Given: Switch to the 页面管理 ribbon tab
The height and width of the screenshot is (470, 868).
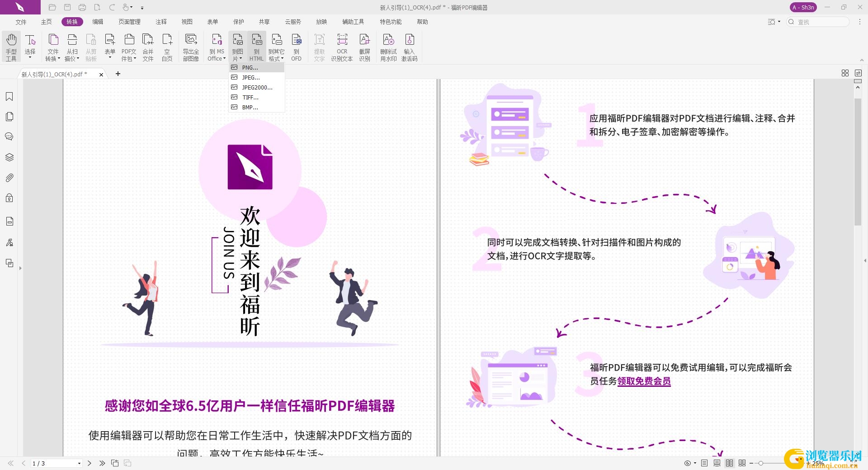Looking at the screenshot, I should 129,22.
